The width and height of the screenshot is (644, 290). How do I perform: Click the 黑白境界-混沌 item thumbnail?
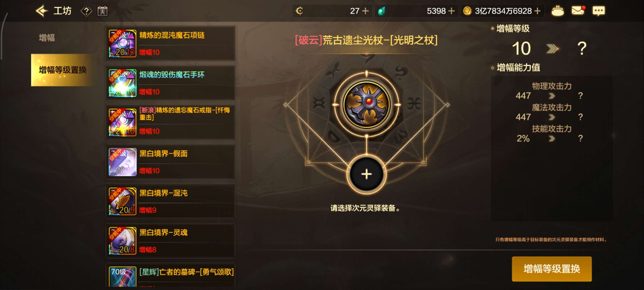pos(123,201)
